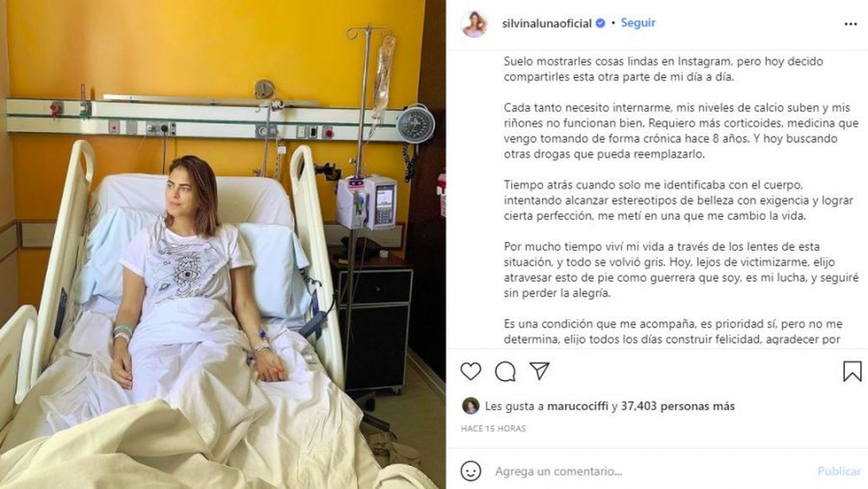The image size is (868, 489).
Task: Open the silvinalunaoficial username link
Action: point(547,23)
